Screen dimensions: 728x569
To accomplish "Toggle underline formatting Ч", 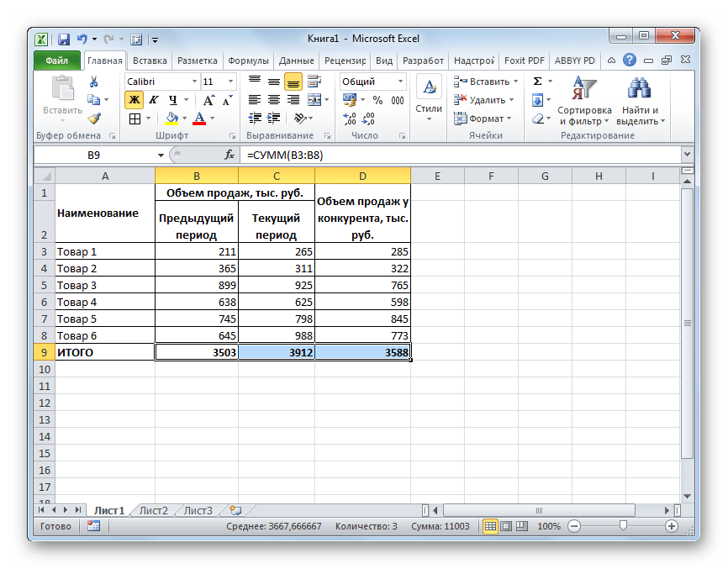I will coord(172,100).
